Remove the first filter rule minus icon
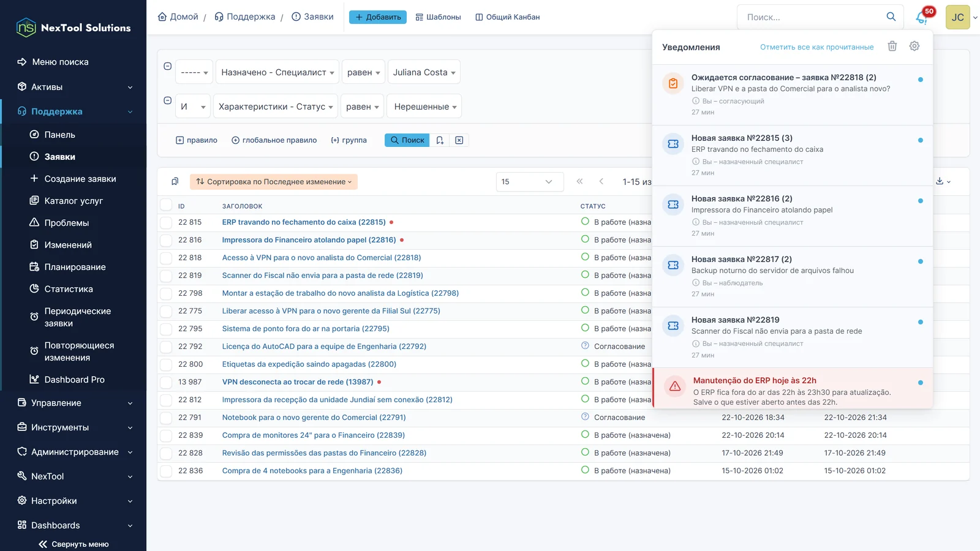This screenshot has height=551, width=980. coord(167,66)
